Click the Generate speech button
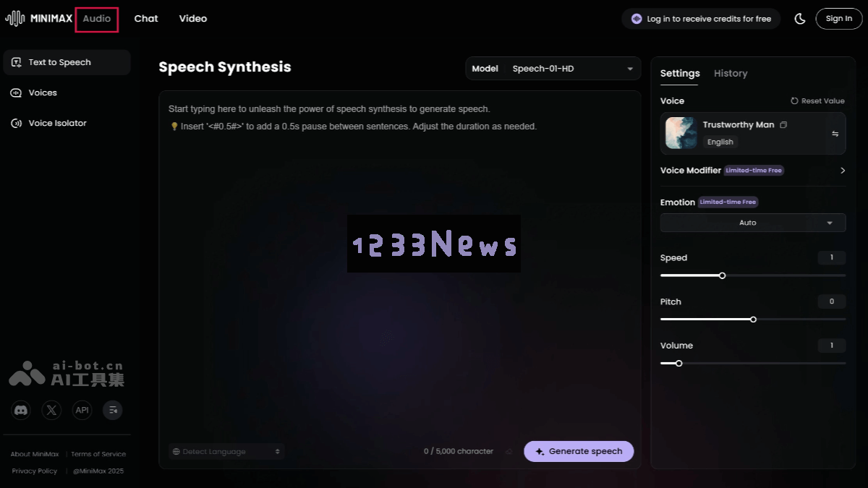The width and height of the screenshot is (868, 488). 579,451
